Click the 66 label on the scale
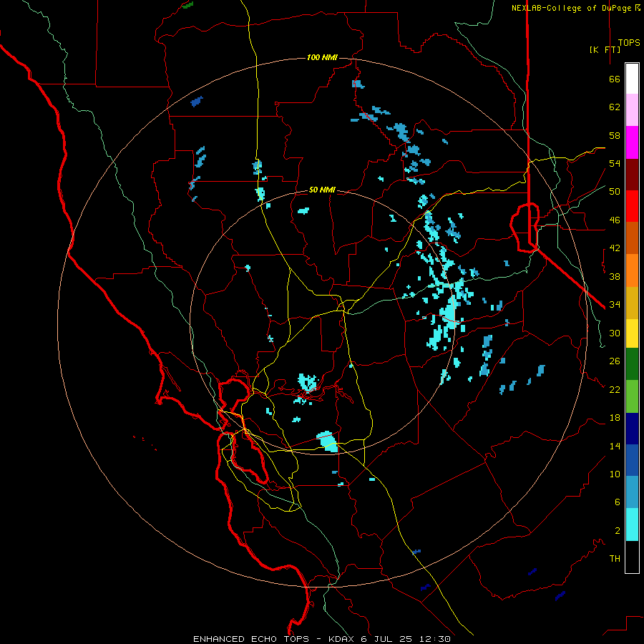This screenshot has width=644, height=644. pos(615,79)
